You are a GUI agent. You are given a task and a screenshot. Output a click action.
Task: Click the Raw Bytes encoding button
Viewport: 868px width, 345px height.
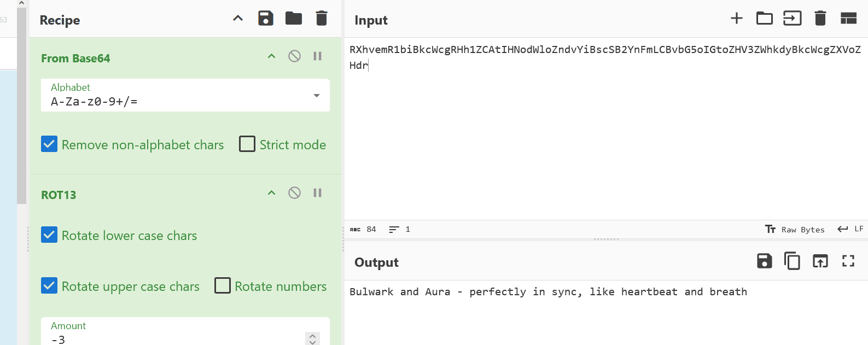click(x=795, y=230)
